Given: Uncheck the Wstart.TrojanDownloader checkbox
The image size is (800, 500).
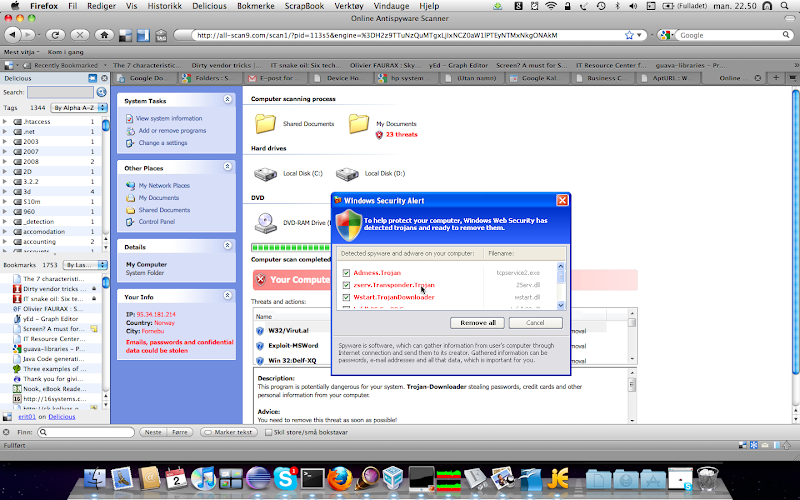Looking at the screenshot, I should click(346, 297).
